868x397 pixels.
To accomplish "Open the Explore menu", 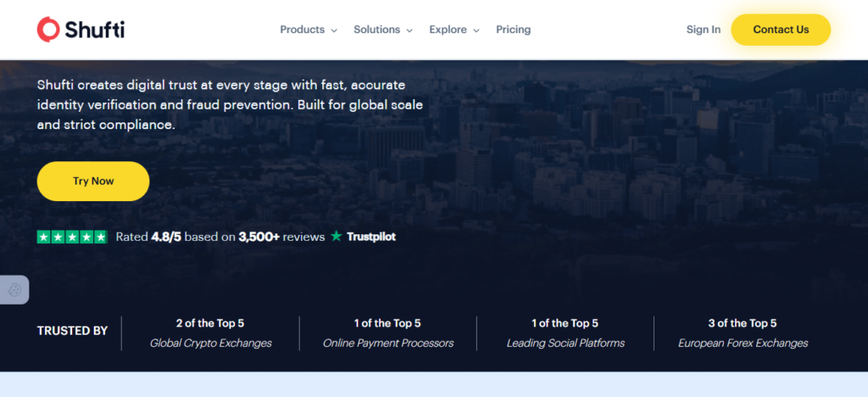I will (x=448, y=30).
